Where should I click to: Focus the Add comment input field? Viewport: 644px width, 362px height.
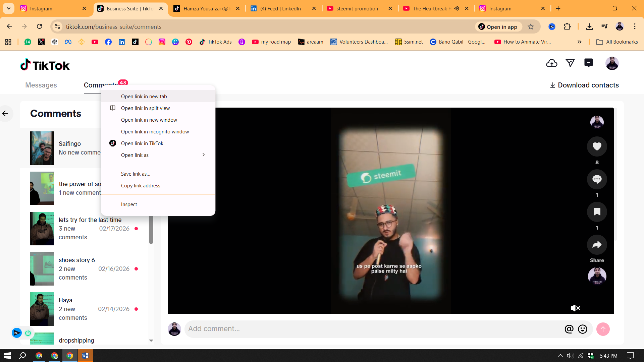[x=372, y=329]
